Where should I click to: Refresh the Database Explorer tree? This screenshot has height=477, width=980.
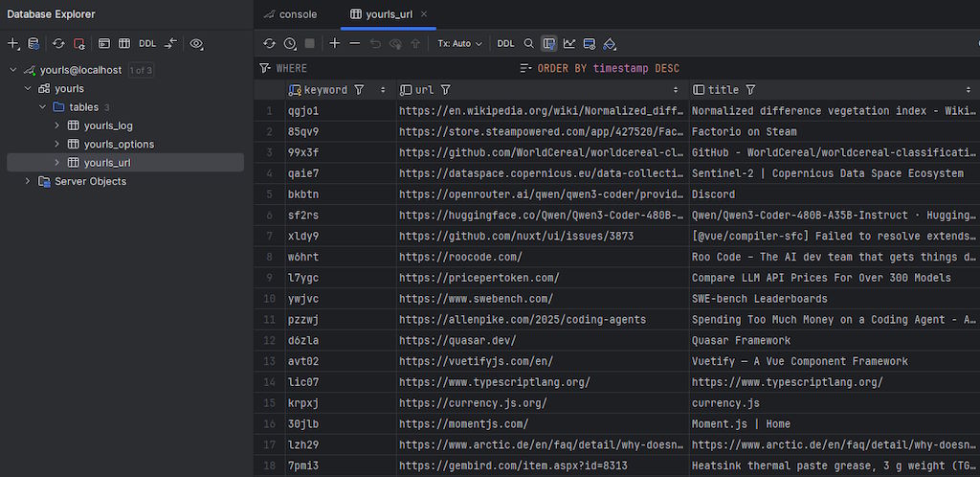click(x=58, y=44)
